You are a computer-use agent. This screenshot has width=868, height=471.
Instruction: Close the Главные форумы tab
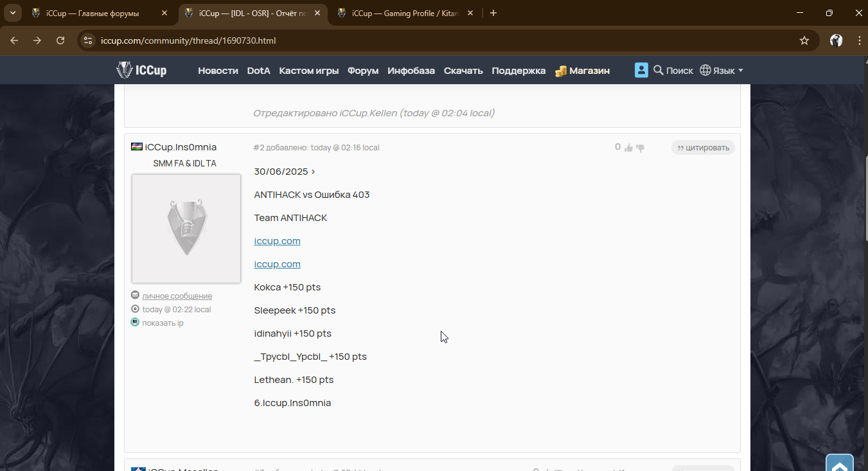click(x=164, y=13)
